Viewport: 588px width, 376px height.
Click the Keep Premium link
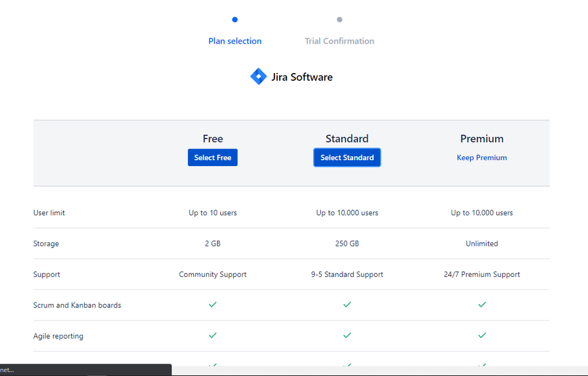click(482, 158)
